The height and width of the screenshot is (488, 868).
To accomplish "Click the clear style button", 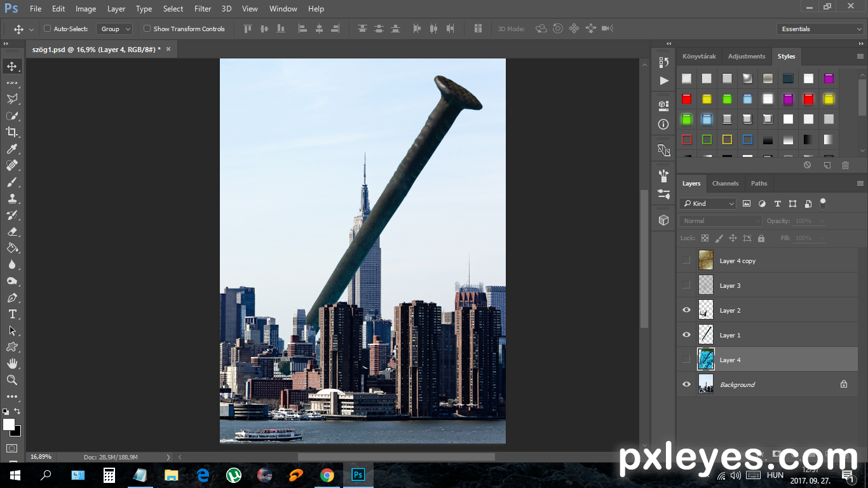I will pyautogui.click(x=807, y=165).
